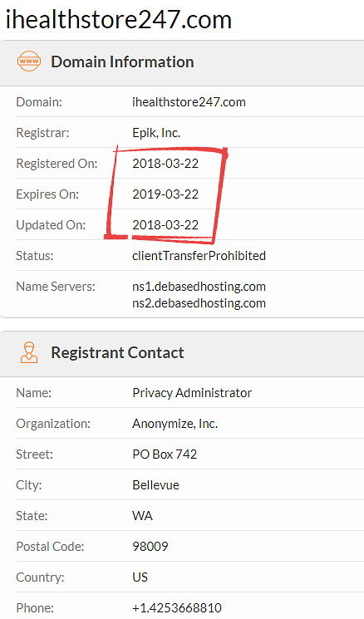Click the postal code 98009
The width and height of the screenshot is (364, 619).
coord(150,547)
